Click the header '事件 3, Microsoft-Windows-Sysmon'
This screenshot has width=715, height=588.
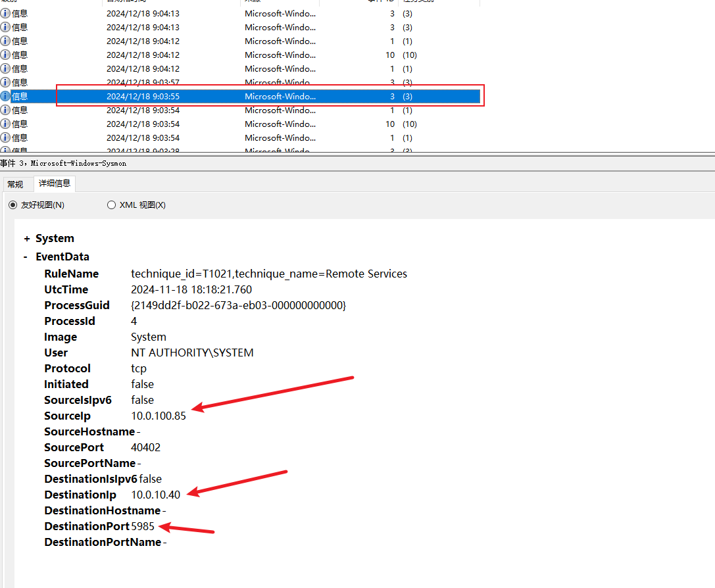click(63, 163)
